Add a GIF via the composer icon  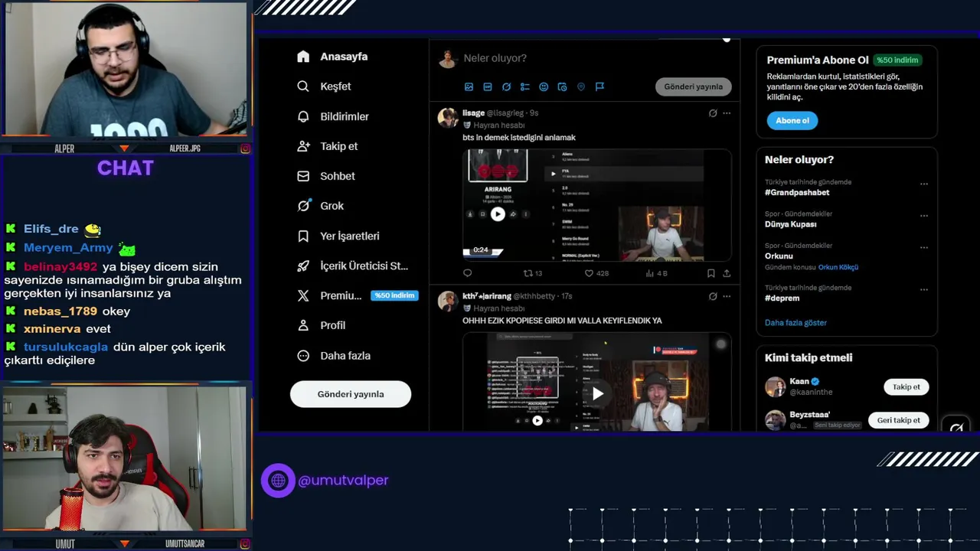click(x=487, y=87)
